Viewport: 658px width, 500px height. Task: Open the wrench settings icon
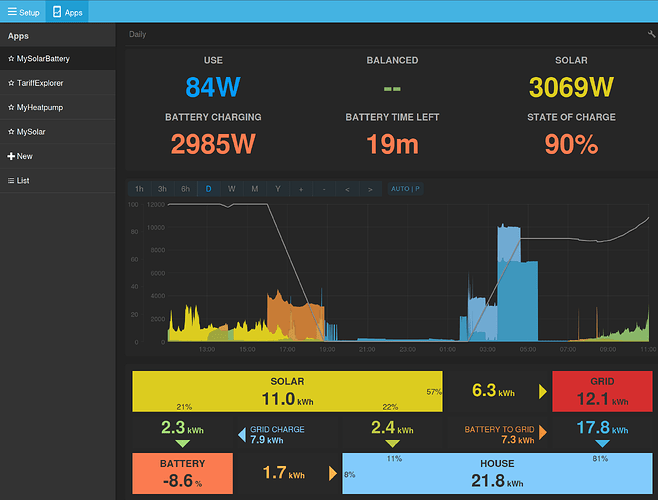[x=651, y=34]
